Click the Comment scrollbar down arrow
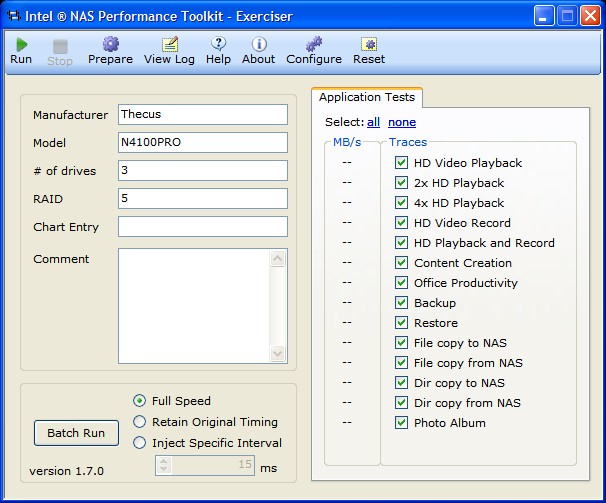Image resolution: width=606 pixels, height=503 pixels. [x=277, y=353]
